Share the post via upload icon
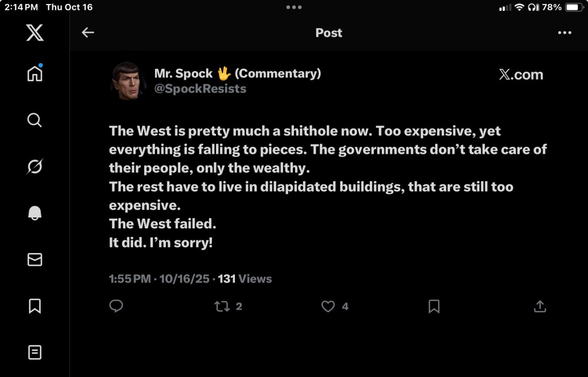The image size is (588, 377). (540, 306)
